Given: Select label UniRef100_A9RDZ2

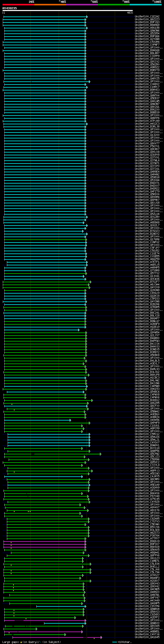Looking at the screenshot, I should (147, 67).
